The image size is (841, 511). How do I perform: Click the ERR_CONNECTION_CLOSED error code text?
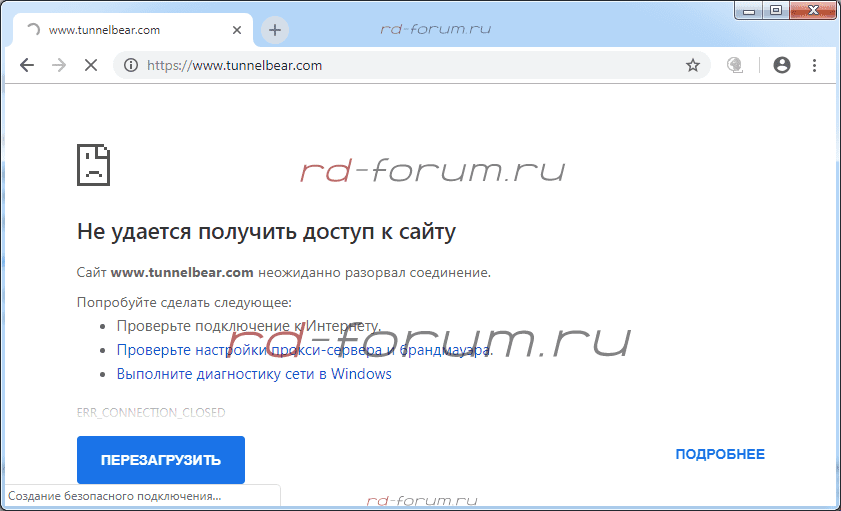click(x=151, y=412)
